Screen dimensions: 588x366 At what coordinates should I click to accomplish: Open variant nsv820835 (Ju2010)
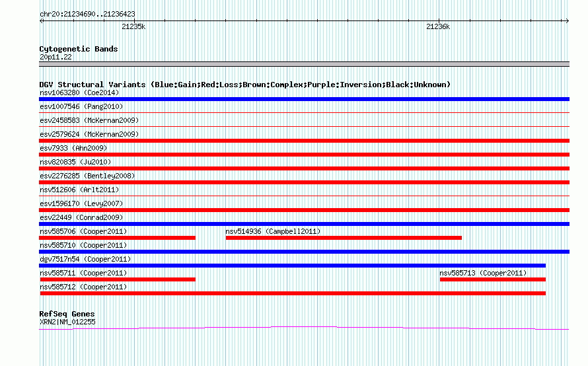[75, 162]
